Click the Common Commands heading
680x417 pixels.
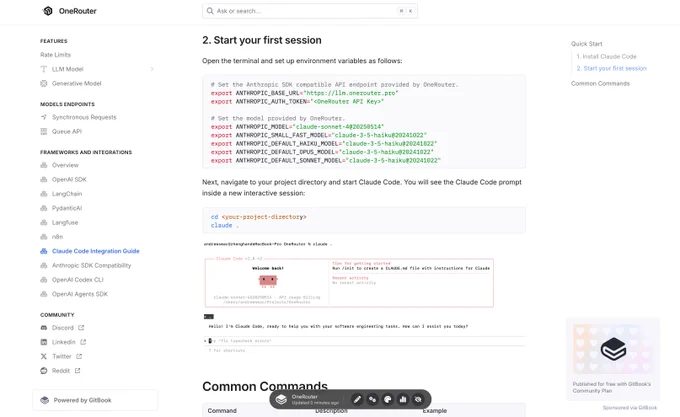pos(265,386)
